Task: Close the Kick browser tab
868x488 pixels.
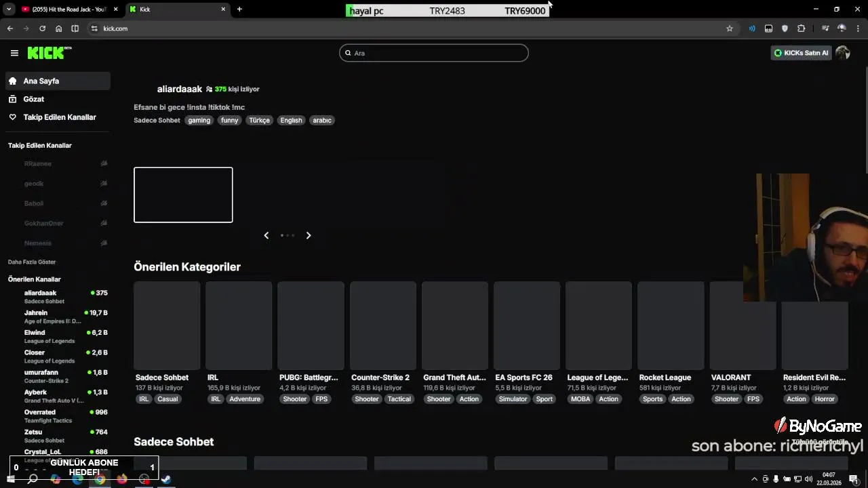Action: [223, 9]
